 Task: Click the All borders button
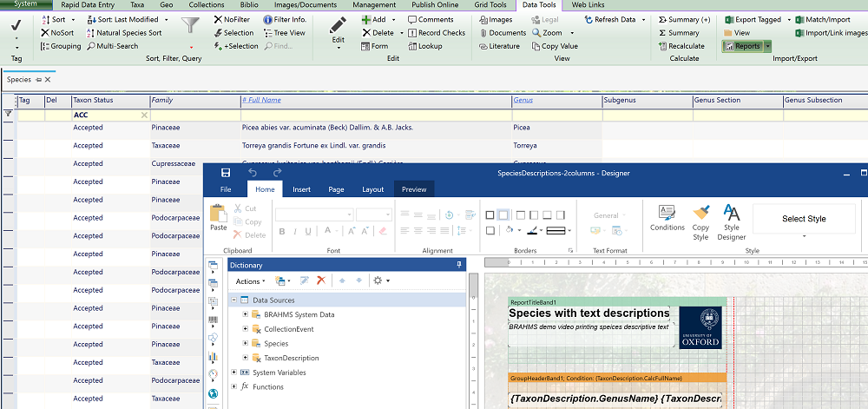coord(490,214)
